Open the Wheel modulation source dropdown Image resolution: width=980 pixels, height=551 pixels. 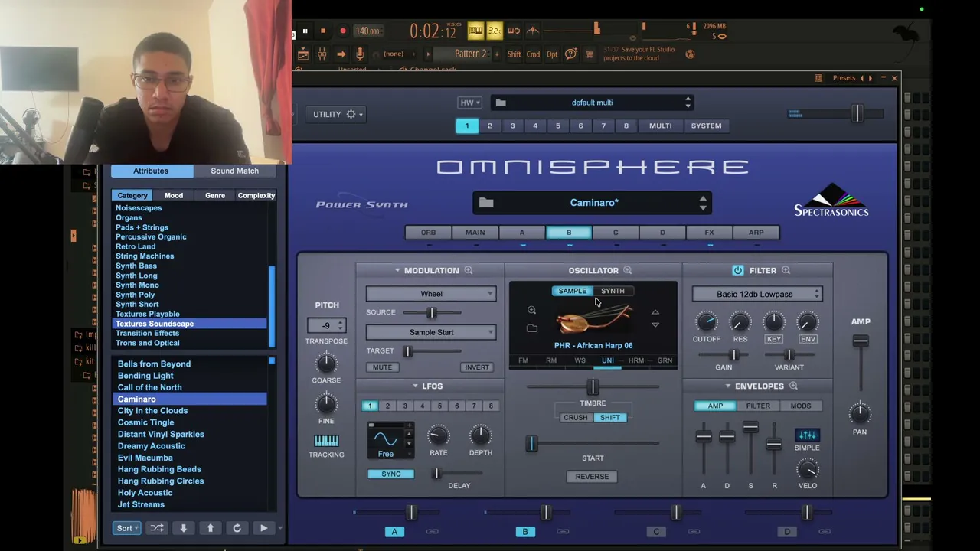click(x=431, y=294)
